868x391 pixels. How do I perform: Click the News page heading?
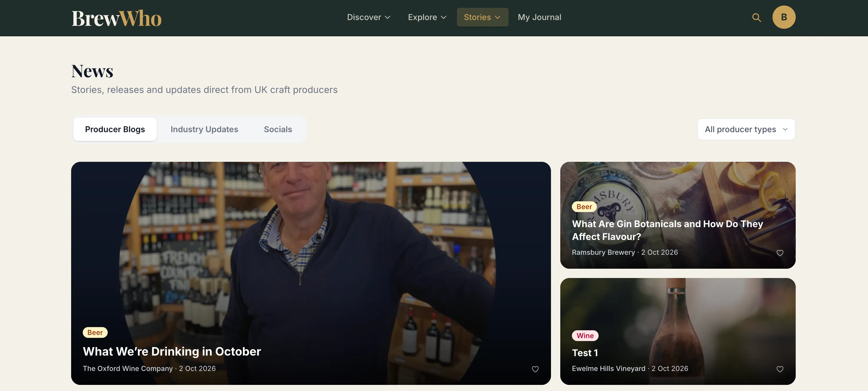92,71
